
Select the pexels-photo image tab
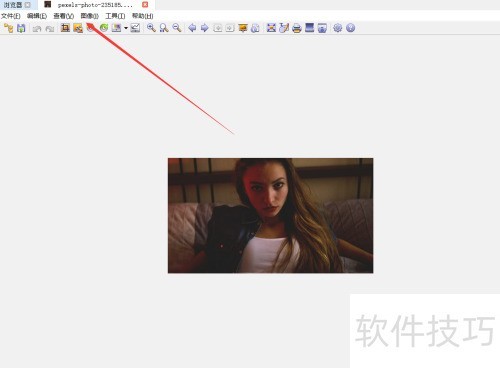[95, 5]
